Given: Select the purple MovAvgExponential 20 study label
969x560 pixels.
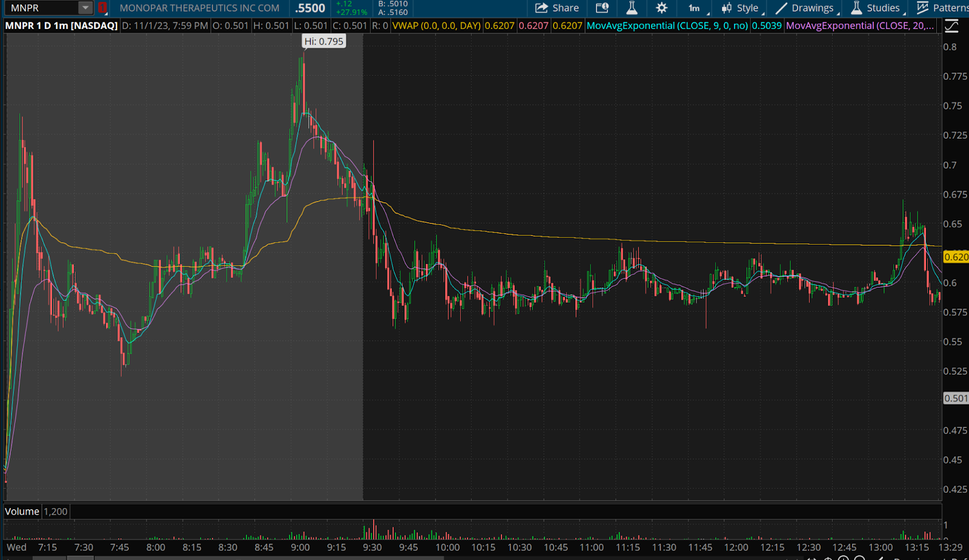Looking at the screenshot, I should tap(859, 25).
